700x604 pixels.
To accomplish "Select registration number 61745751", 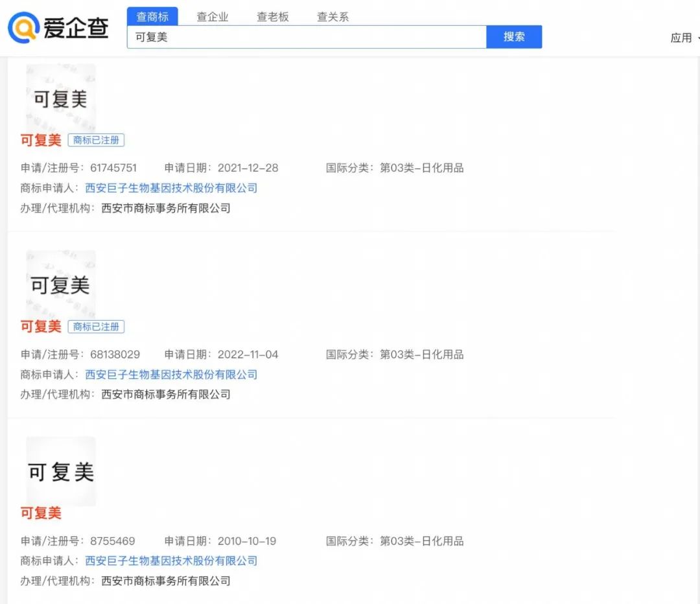I will click(113, 168).
